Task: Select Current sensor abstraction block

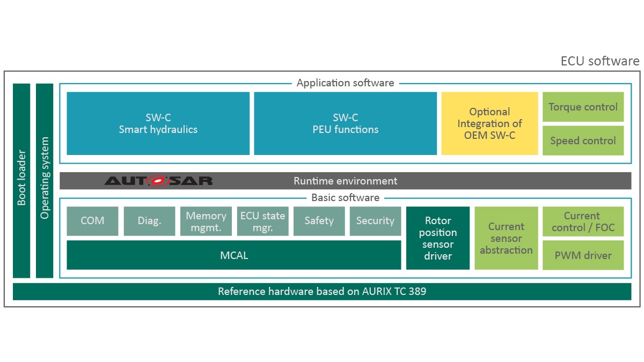Action: tap(506, 238)
